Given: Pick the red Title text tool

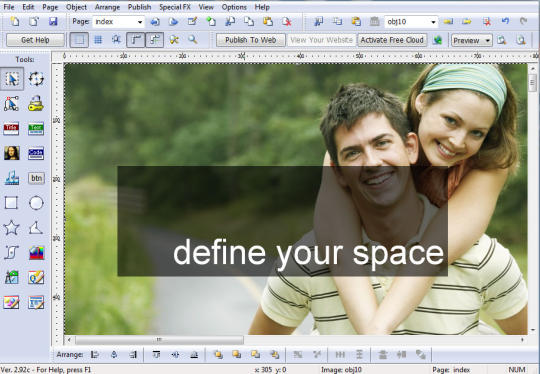Looking at the screenshot, I should pyautogui.click(x=11, y=128).
